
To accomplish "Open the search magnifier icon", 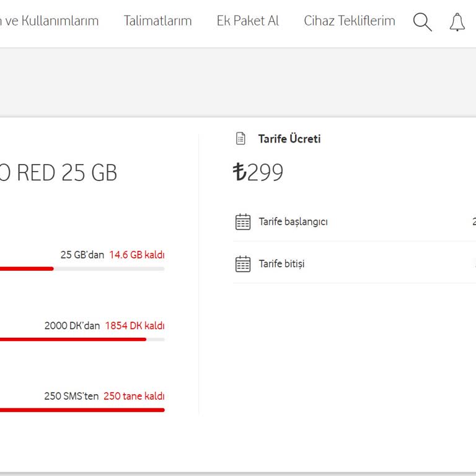I will [422, 22].
